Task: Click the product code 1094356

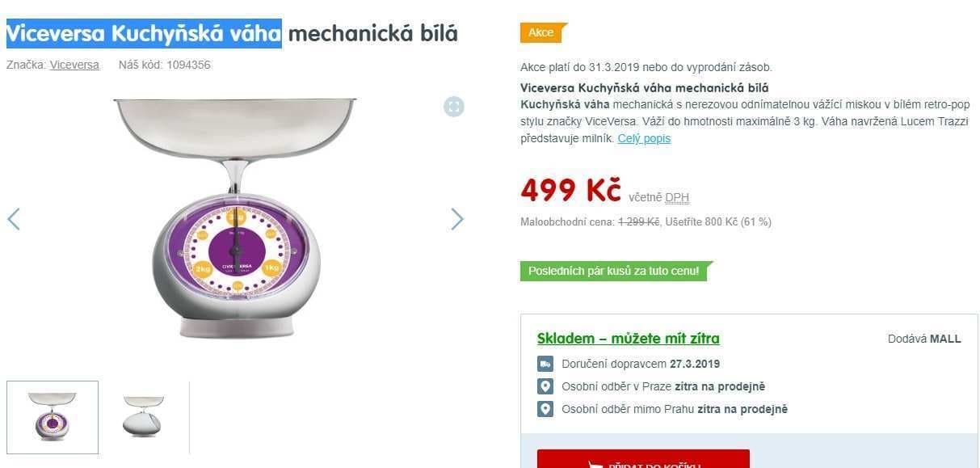Action: pos(188,65)
